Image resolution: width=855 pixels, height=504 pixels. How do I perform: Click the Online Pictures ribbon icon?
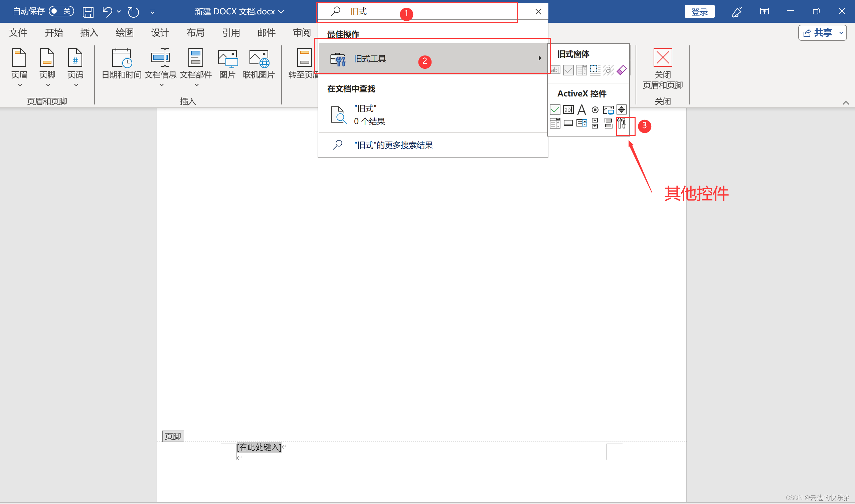259,63
